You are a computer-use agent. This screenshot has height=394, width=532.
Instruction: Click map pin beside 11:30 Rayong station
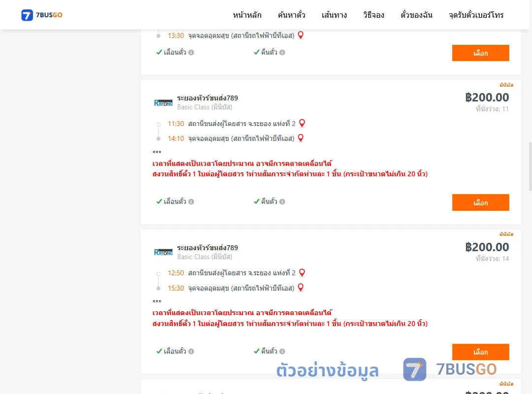pyautogui.click(x=302, y=123)
